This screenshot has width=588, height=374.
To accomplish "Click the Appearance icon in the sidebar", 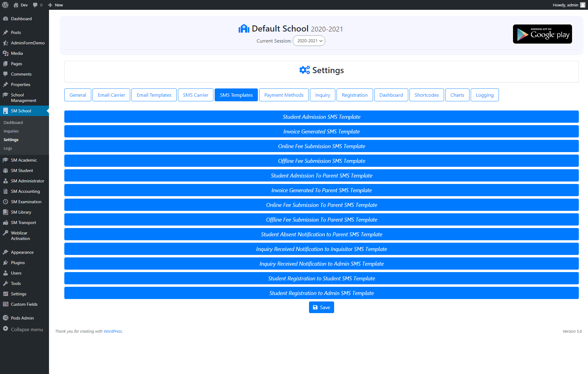I will click(x=6, y=252).
